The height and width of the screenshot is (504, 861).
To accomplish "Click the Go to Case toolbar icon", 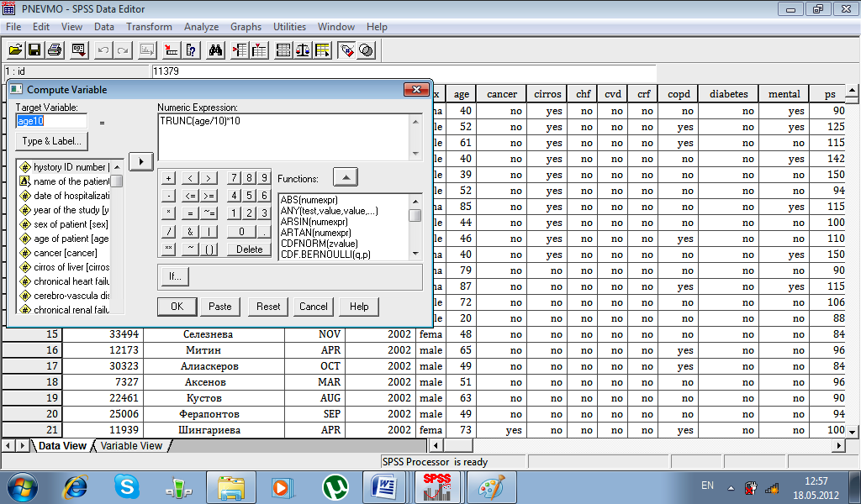I will [x=172, y=50].
